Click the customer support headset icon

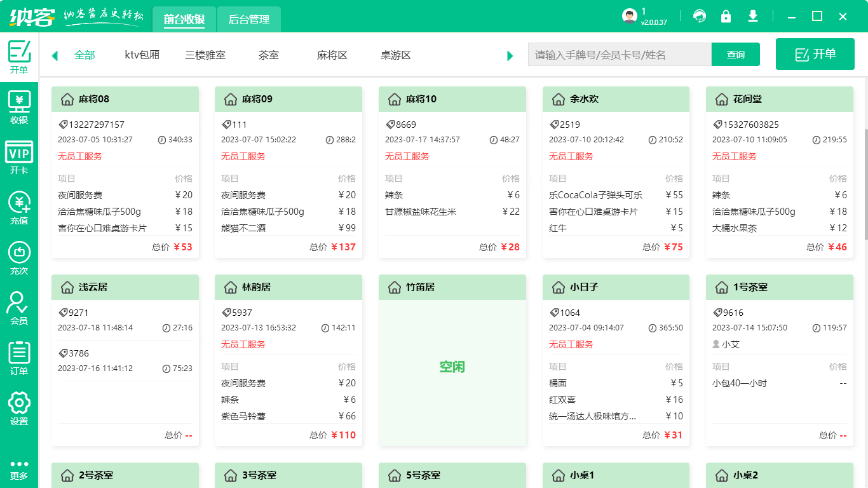coord(700,16)
